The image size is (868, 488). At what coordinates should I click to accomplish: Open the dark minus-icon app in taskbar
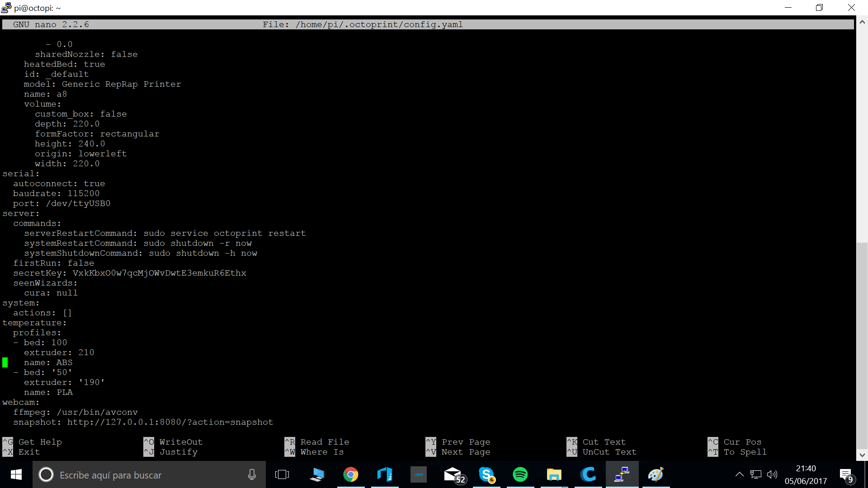point(419,474)
